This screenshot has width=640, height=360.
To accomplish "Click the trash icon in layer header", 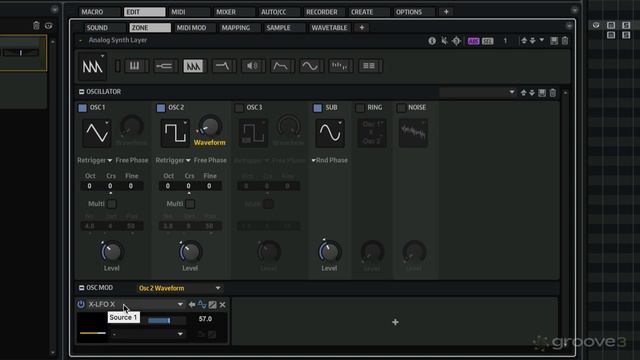I will pyautogui.click(x=565, y=41).
